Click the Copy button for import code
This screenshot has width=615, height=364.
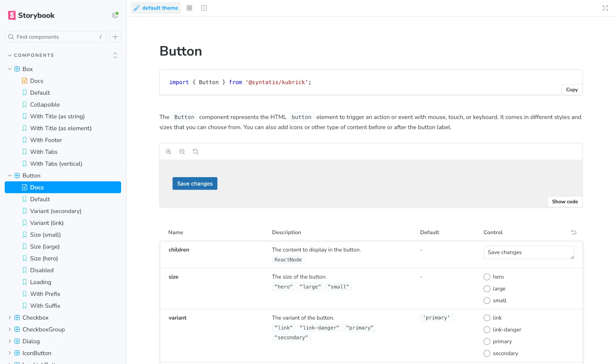[572, 90]
